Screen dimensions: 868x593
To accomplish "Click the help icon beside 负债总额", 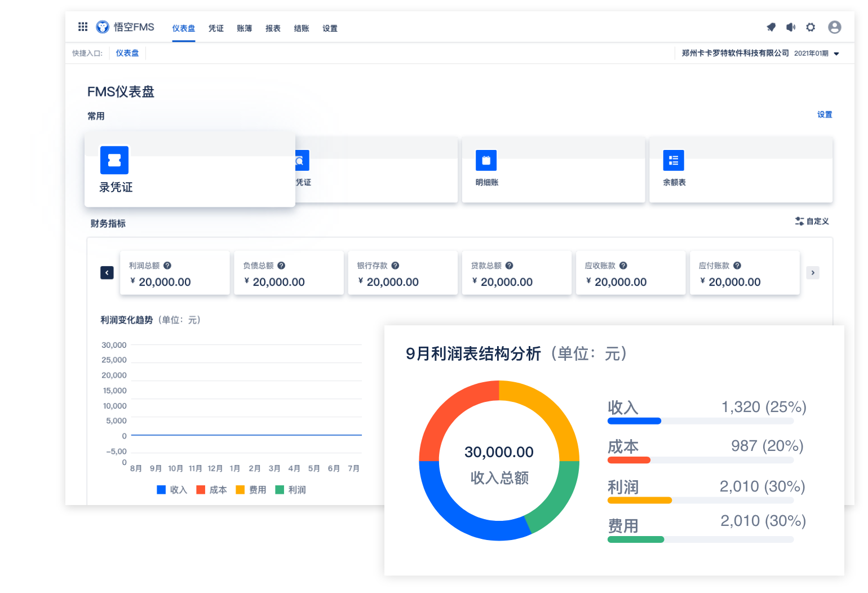I will [x=281, y=265].
